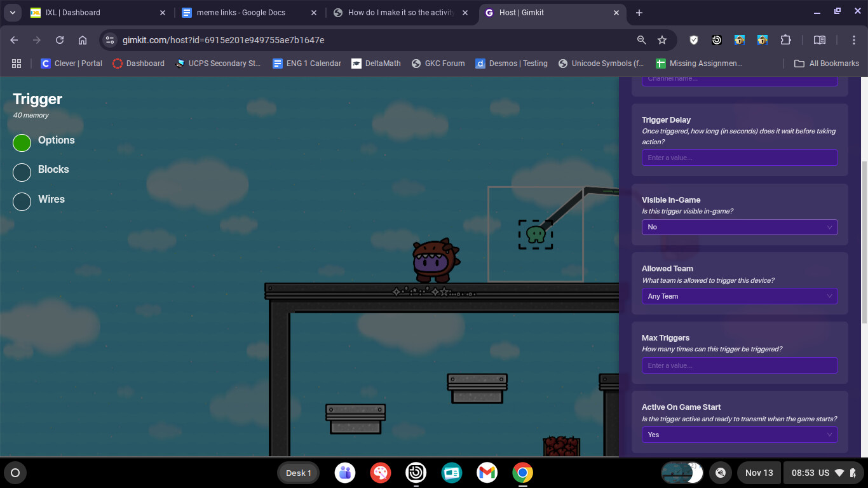
Task: Click the Trigger Delay input field
Action: 739,158
